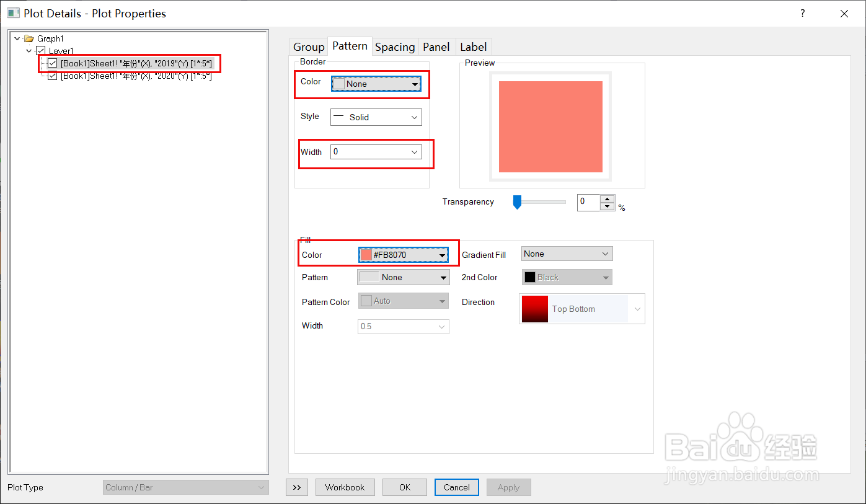Open the Border Width dropdown
This screenshot has height=504, width=866.
click(x=376, y=151)
